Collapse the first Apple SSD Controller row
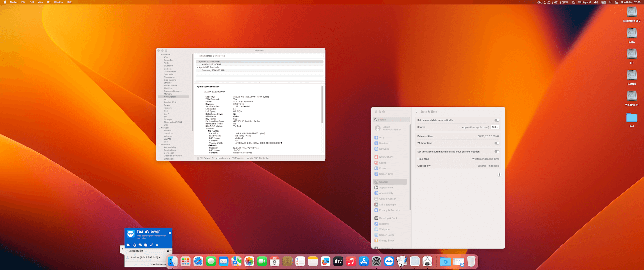Screen dimensions: 644x270 197,62
